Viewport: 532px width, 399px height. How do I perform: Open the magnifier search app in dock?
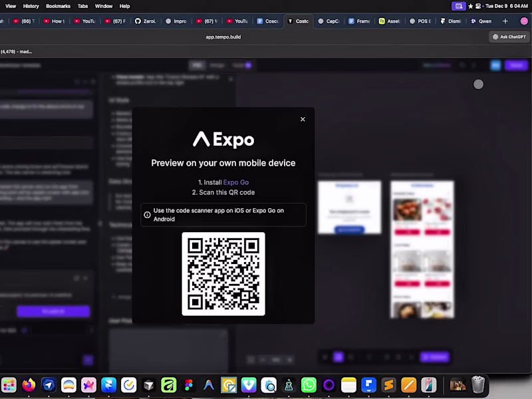point(269,385)
